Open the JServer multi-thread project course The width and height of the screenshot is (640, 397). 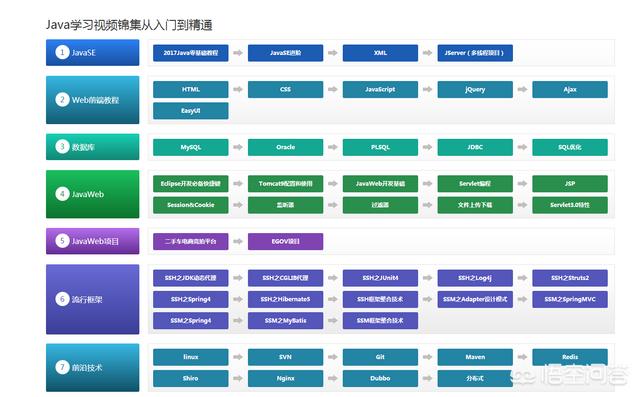(475, 53)
